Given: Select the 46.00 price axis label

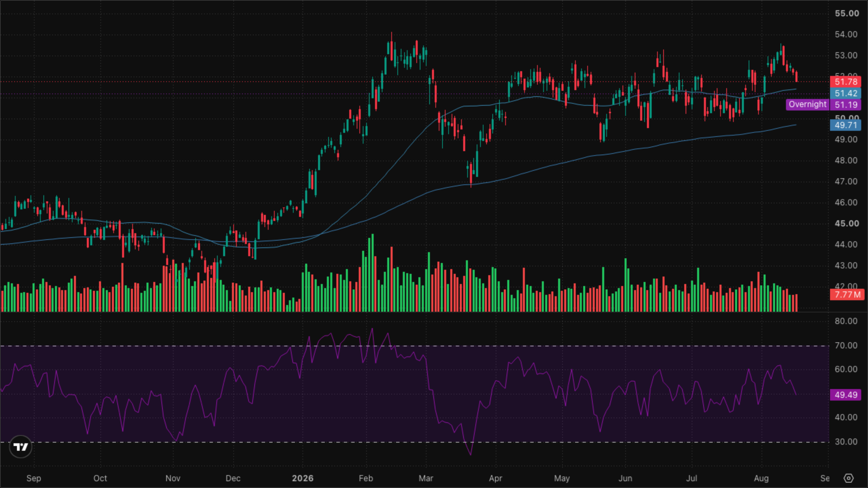Looking at the screenshot, I should (846, 202).
